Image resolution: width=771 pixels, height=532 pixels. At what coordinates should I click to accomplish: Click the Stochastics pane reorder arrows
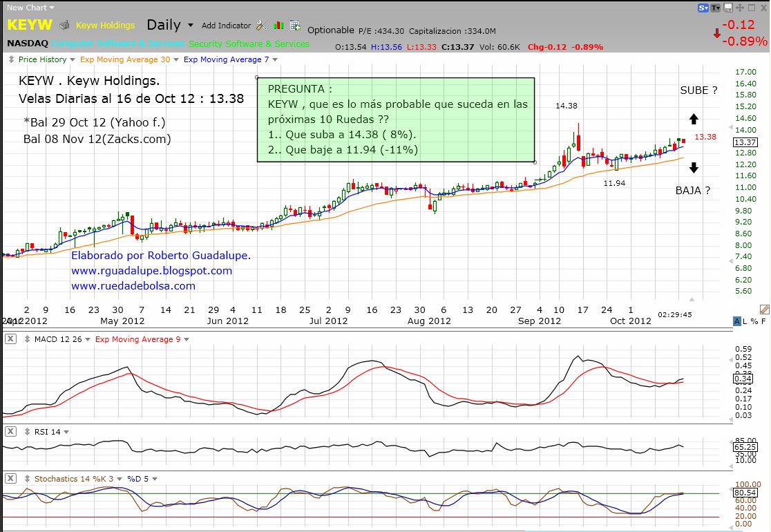[x=27, y=479]
